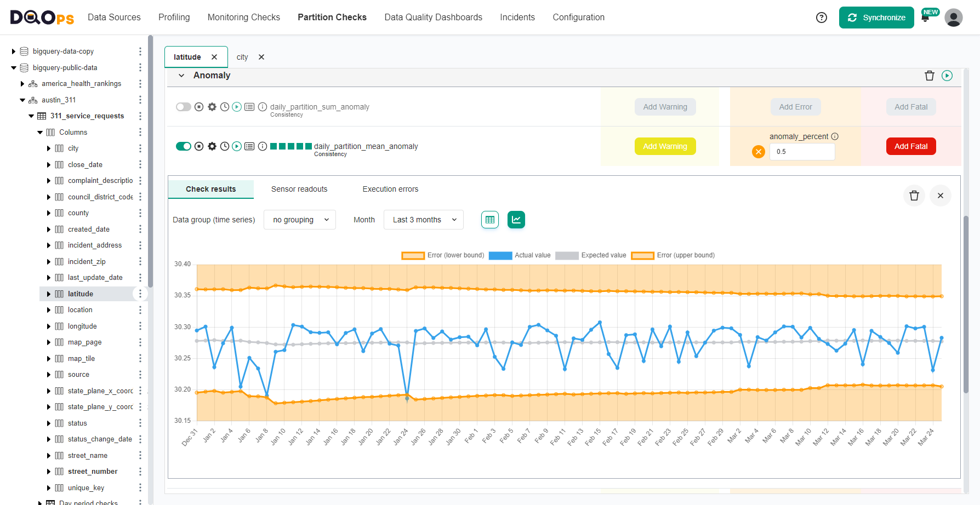This screenshot has width=980, height=505.
Task: Enable the daily_partition_sum_anomaly check toggle
Action: click(184, 107)
